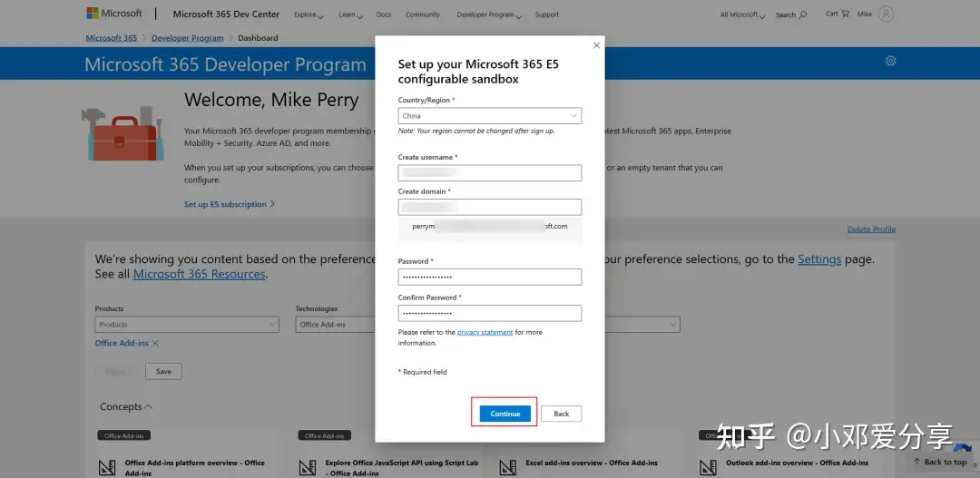The height and width of the screenshot is (478, 980).
Task: Open the Mike account avatar icon
Action: pyautogui.click(x=886, y=14)
